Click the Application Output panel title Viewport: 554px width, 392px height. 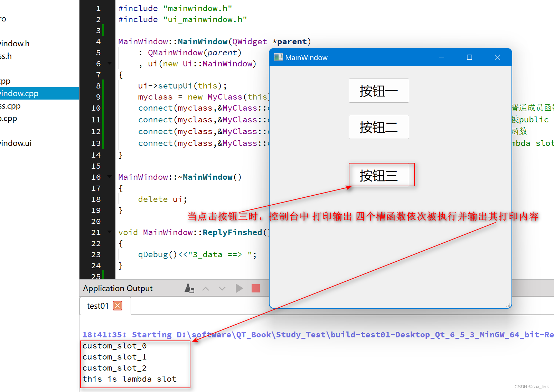[x=118, y=288]
